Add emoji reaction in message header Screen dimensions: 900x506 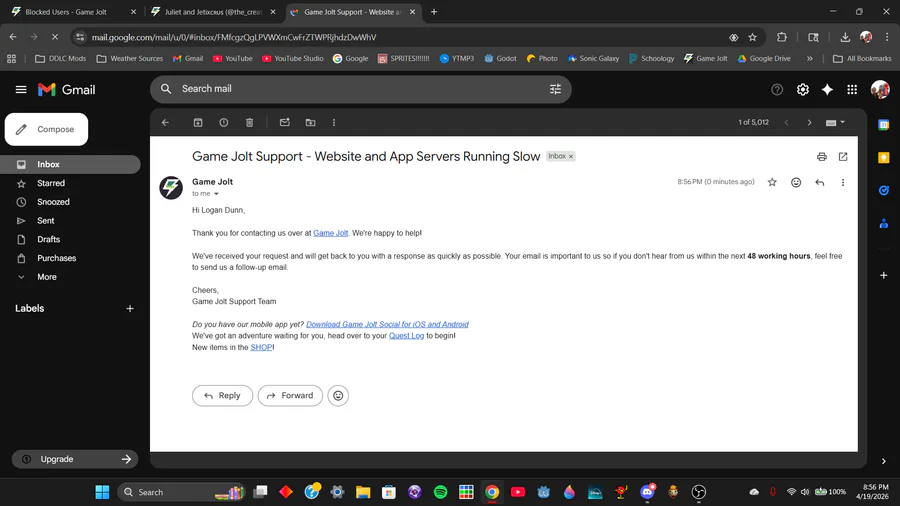point(796,182)
